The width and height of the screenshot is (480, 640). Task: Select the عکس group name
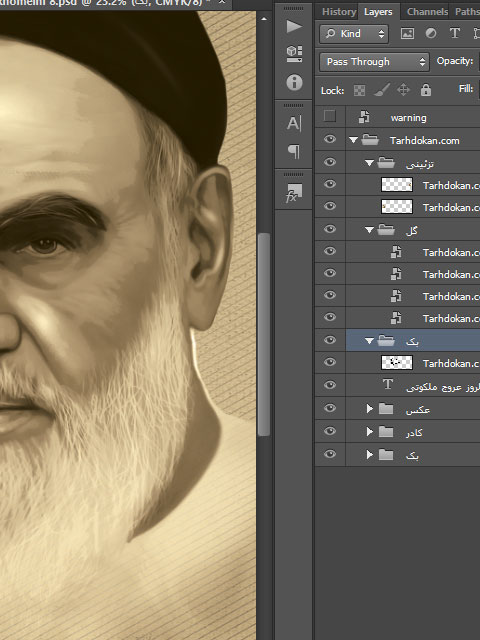point(418,409)
